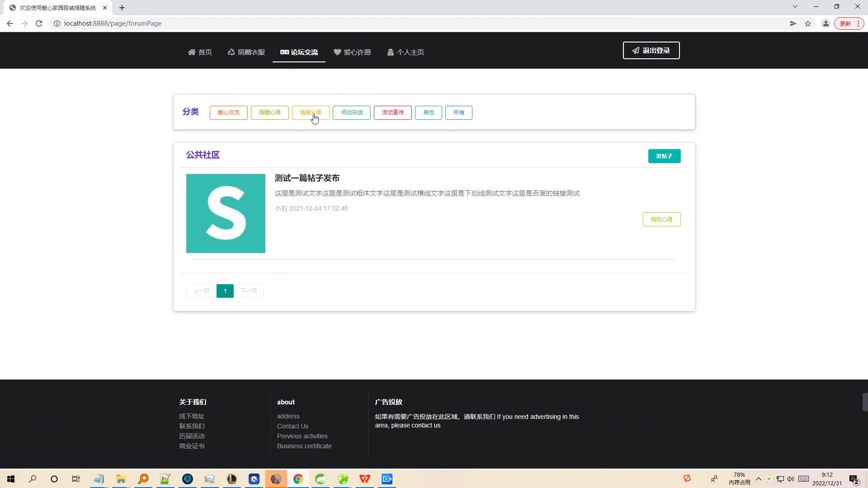This screenshot has height=488, width=868.
Task: Open the taskbar search magnifier
Action: coord(33,479)
